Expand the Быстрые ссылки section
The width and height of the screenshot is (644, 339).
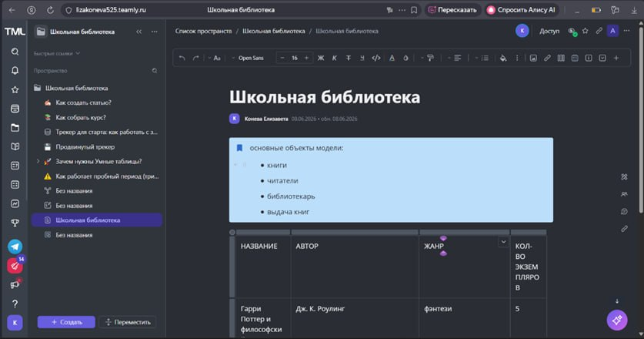[57, 53]
